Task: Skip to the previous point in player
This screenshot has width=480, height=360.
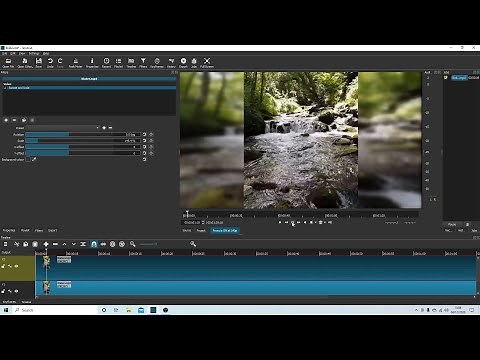Action: pos(280,222)
